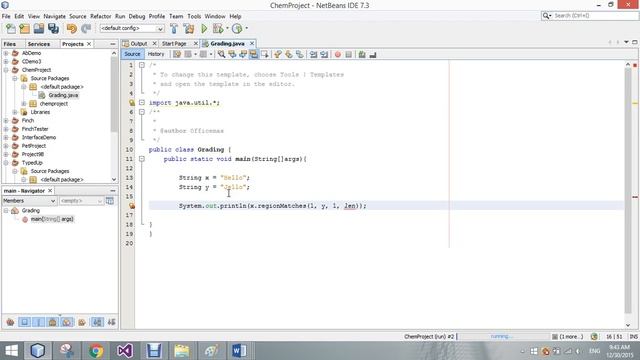640x360 pixels.
Task: Open the Profile Project dropdown arrow
Action: tap(246, 29)
